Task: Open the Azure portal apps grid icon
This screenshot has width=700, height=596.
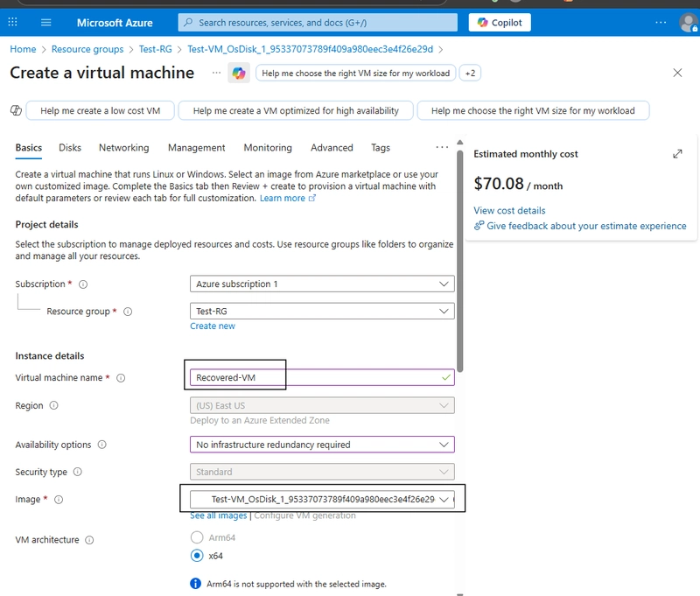Action: point(12,22)
